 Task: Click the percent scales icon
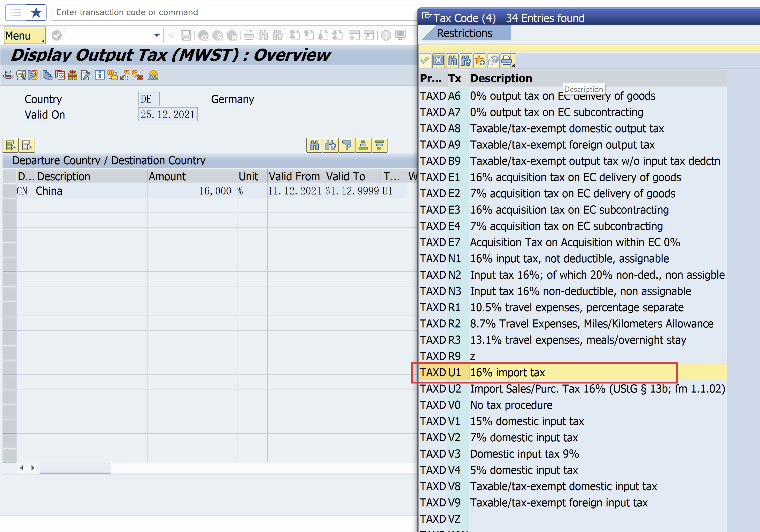[x=138, y=75]
